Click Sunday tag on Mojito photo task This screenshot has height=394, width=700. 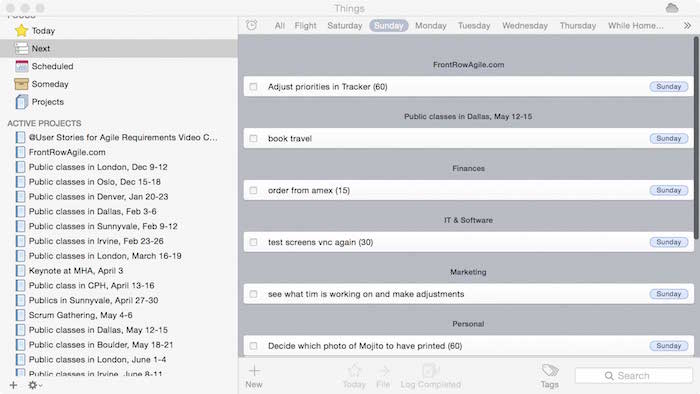pos(669,346)
